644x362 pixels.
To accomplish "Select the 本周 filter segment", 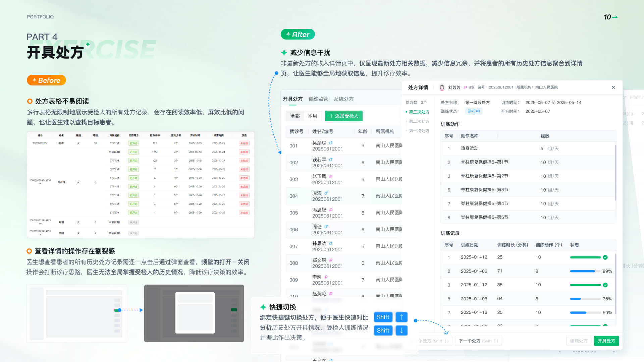I will [313, 116].
